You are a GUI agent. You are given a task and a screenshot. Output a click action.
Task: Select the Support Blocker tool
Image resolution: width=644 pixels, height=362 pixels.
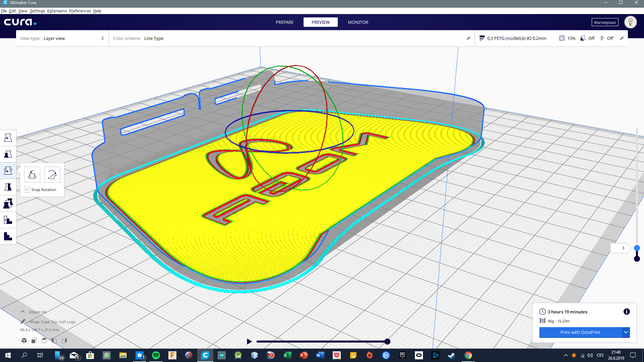click(x=8, y=220)
